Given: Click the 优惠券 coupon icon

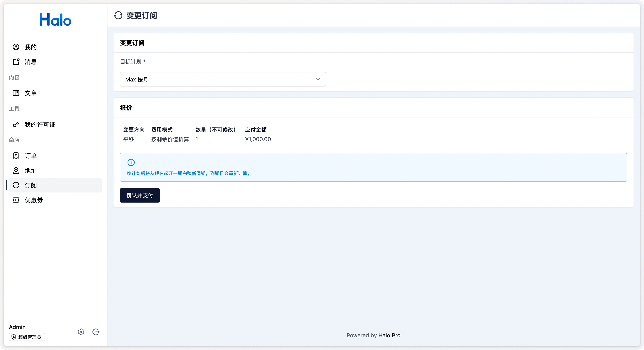Looking at the screenshot, I should [x=16, y=200].
